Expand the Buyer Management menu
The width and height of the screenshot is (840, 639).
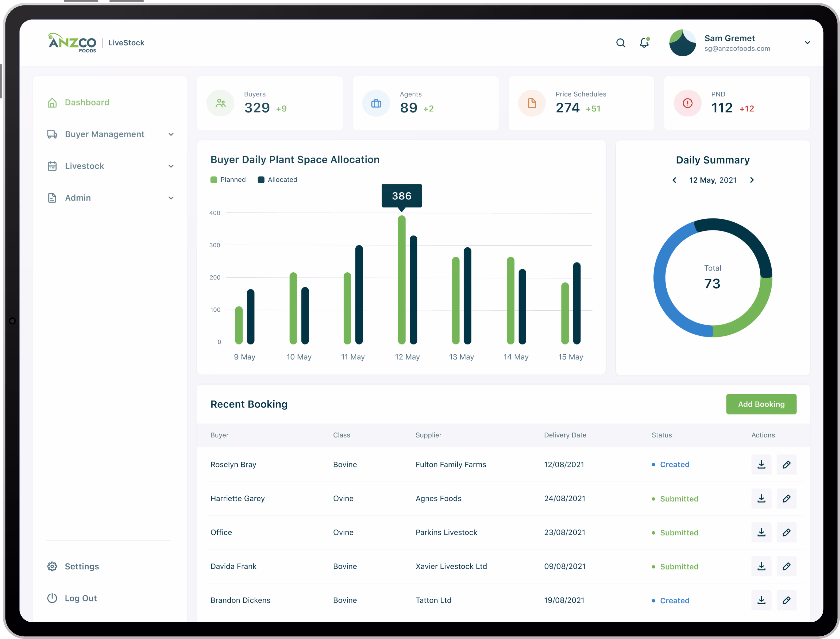171,134
